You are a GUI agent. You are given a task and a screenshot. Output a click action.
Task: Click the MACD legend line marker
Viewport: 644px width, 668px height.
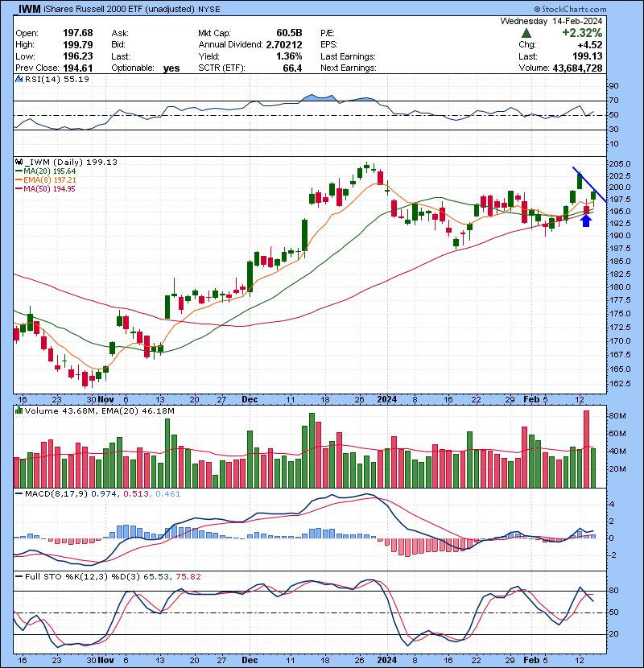tap(19, 494)
